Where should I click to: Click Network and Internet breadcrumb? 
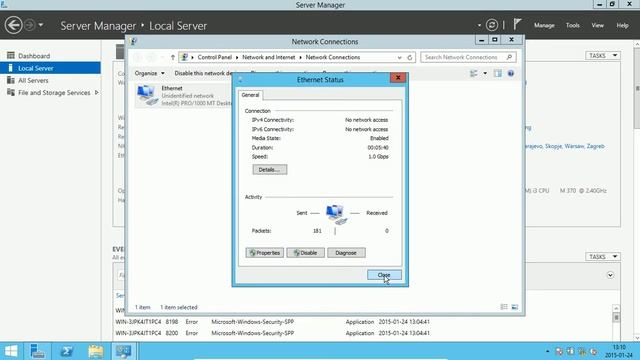[269, 58]
